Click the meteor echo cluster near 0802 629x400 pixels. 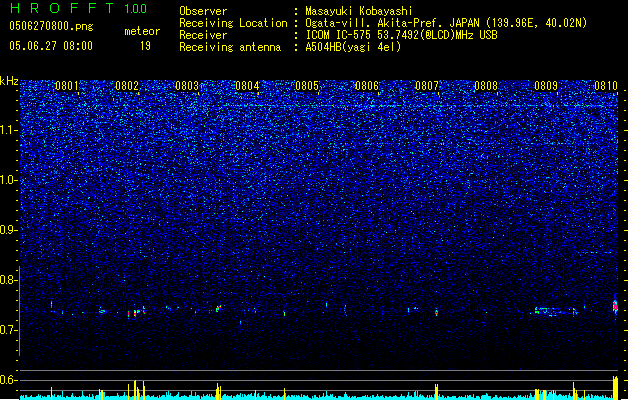click(136, 312)
